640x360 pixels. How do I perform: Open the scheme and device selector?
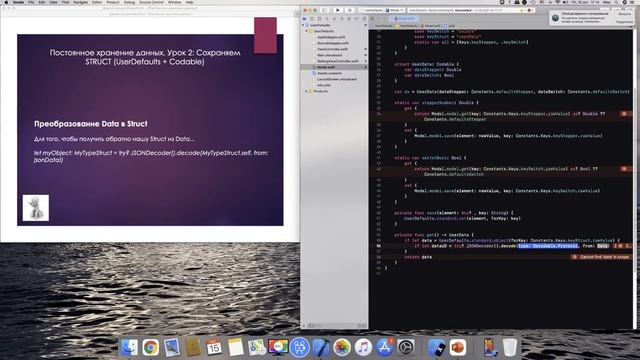(383, 10)
